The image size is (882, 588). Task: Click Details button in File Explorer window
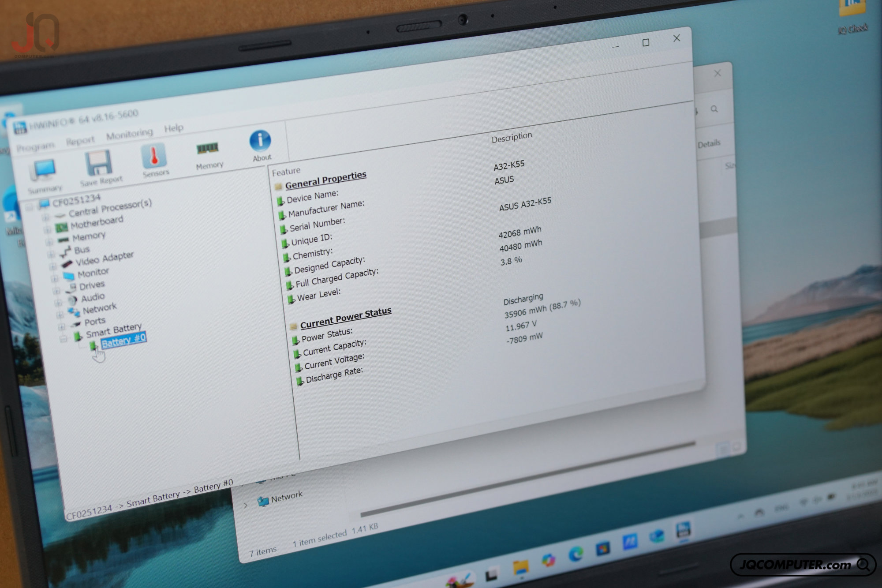[709, 143]
